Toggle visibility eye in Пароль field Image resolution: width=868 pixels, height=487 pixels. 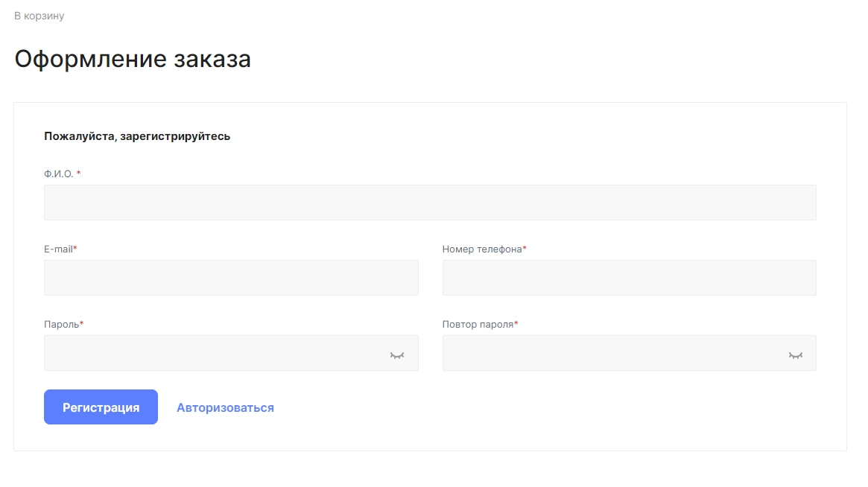tap(397, 355)
